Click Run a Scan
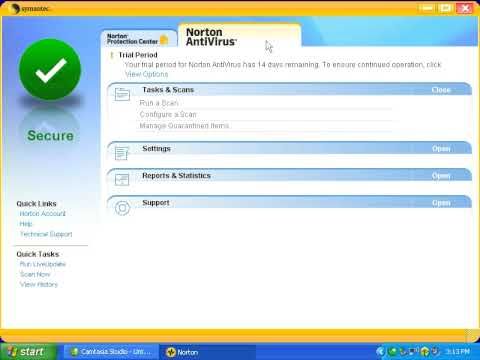Image resolution: width=480 pixels, height=360 pixels. click(x=159, y=103)
